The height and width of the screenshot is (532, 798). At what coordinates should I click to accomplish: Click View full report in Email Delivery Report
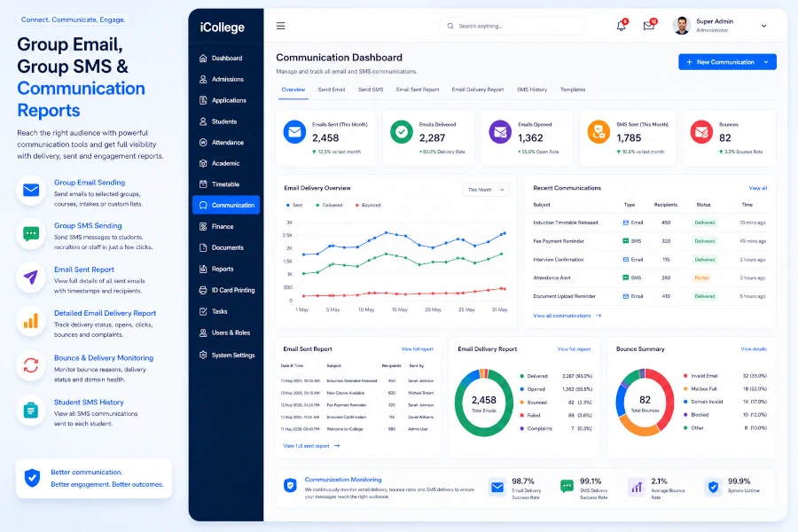click(574, 349)
